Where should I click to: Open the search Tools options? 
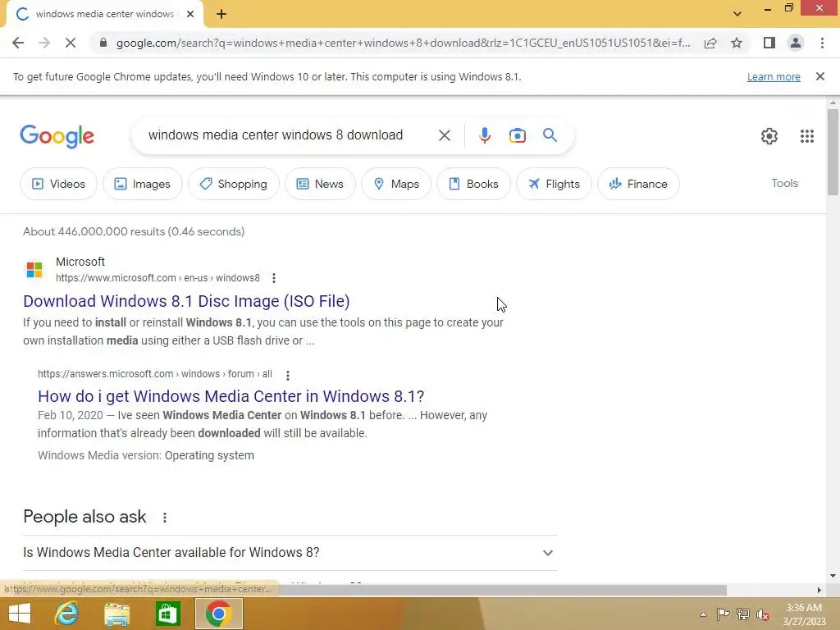point(784,183)
